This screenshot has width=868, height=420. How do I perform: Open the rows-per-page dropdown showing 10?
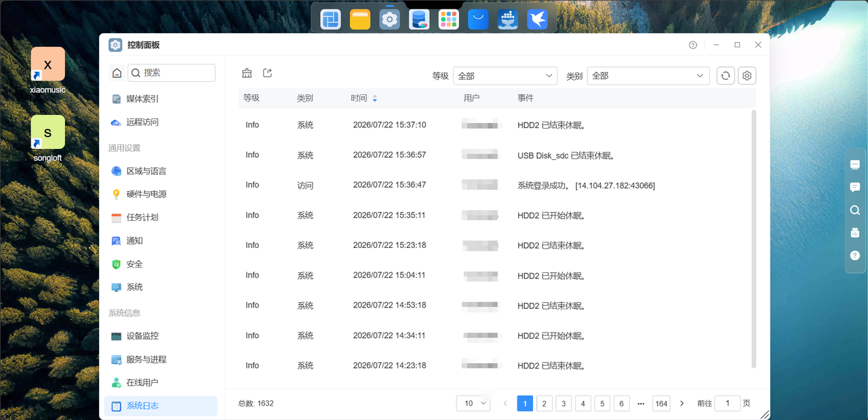473,403
